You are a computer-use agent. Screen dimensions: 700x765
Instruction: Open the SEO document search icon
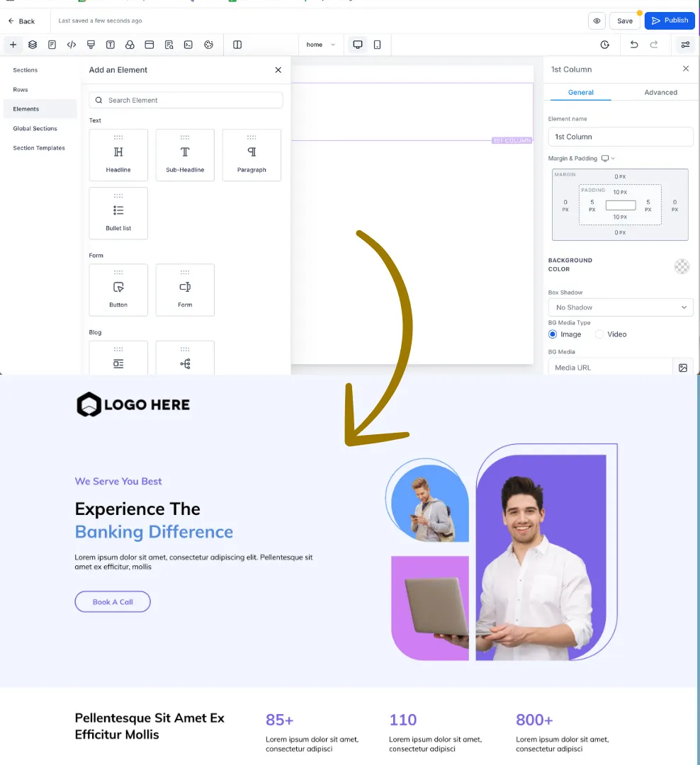click(169, 45)
